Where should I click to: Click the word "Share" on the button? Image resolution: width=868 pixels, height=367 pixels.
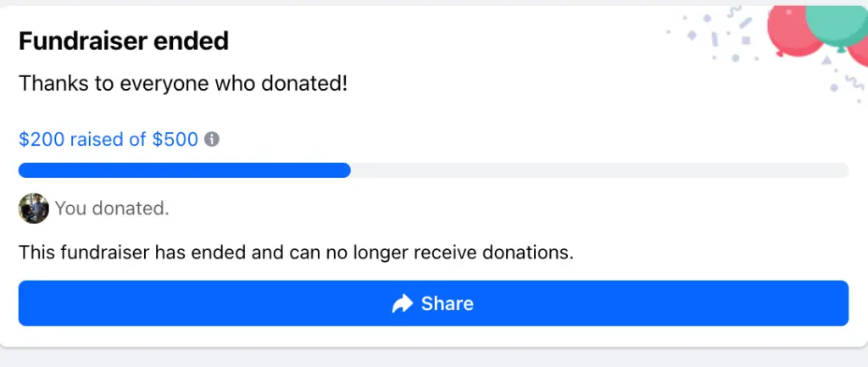[447, 303]
